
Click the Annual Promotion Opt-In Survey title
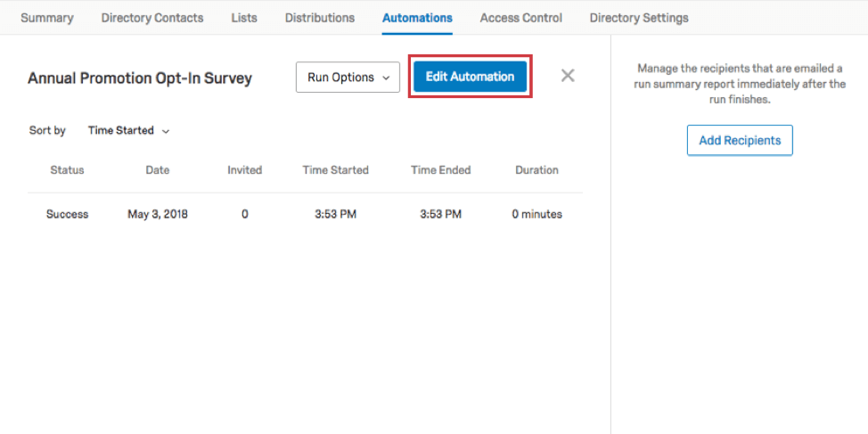pos(140,78)
